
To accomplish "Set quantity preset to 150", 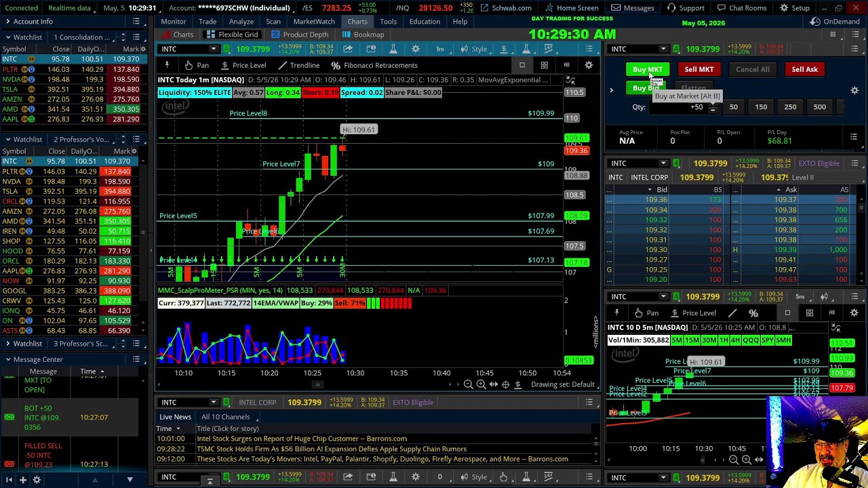I will point(761,106).
